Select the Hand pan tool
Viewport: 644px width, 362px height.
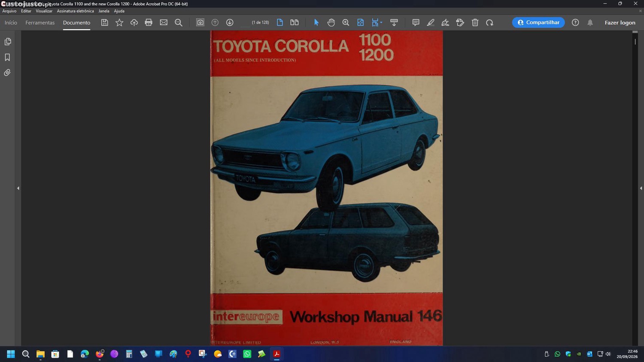click(x=331, y=22)
